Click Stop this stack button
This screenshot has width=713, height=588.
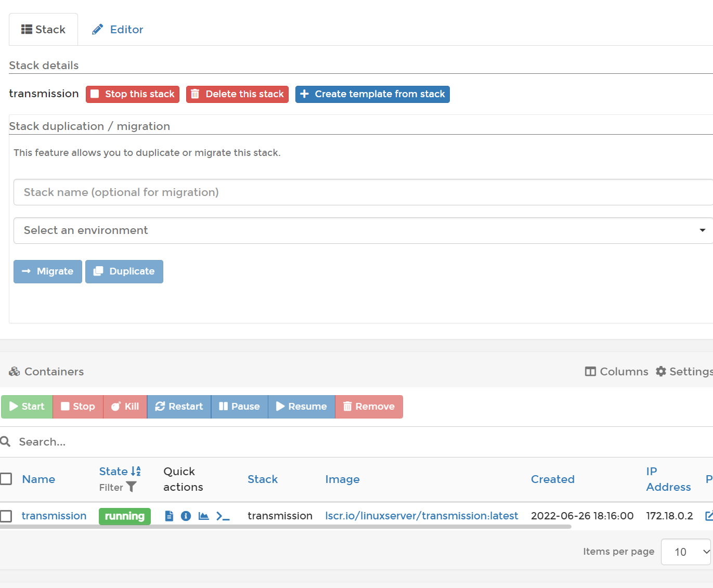pyautogui.click(x=133, y=94)
